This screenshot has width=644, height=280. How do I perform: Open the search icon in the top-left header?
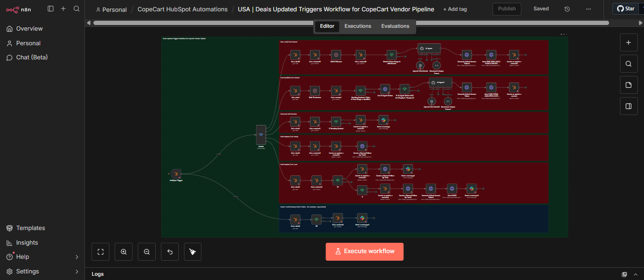pyautogui.click(x=76, y=8)
